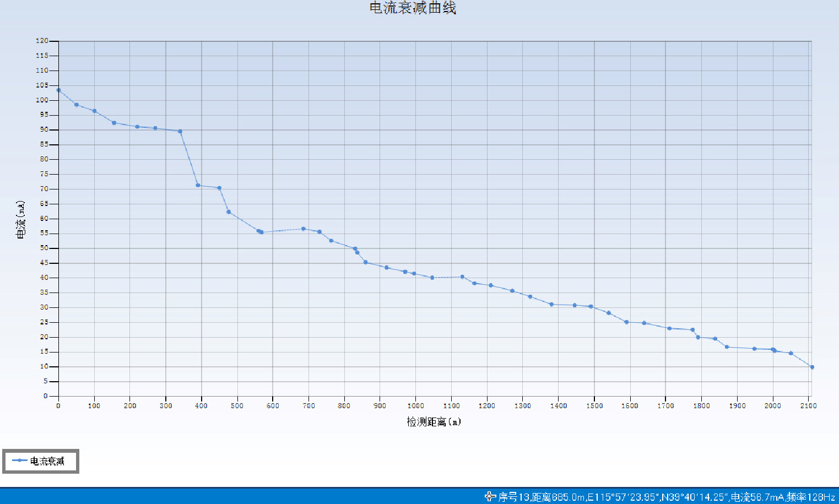Select the last data point near 2100 m
Viewport: 839px width, 504px height.
pos(811,367)
